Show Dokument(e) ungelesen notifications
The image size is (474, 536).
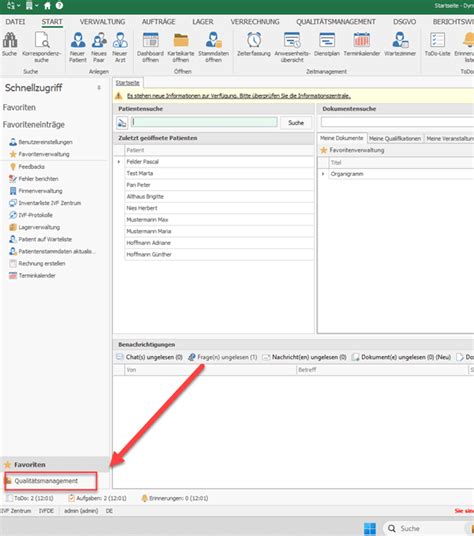pyautogui.click(x=402, y=357)
